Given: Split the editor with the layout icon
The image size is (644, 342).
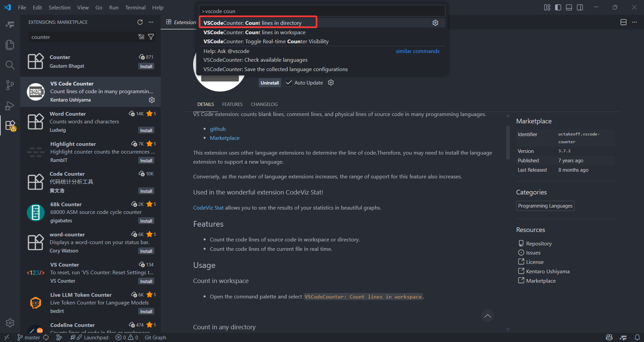Looking at the screenshot, I should (623, 22).
